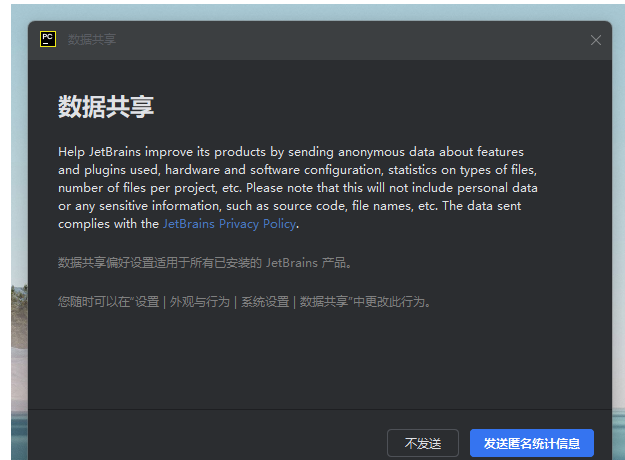
Task: Click the text about JetBrains product preferences
Action: (x=204, y=263)
